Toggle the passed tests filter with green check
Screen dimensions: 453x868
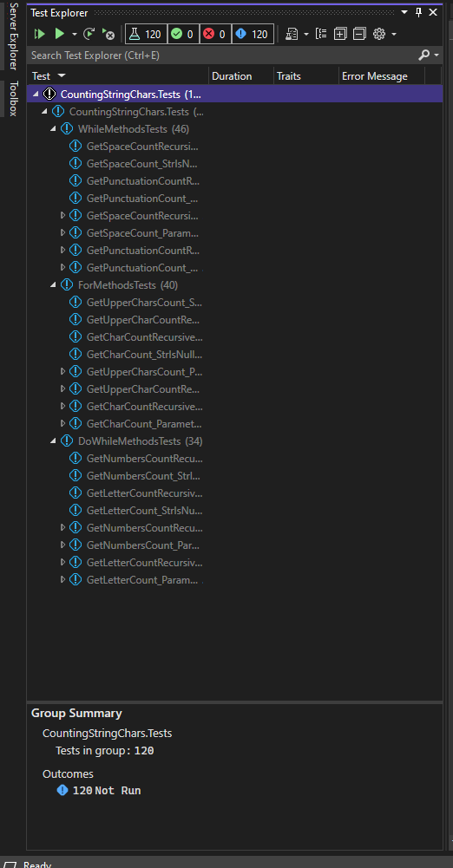point(182,35)
